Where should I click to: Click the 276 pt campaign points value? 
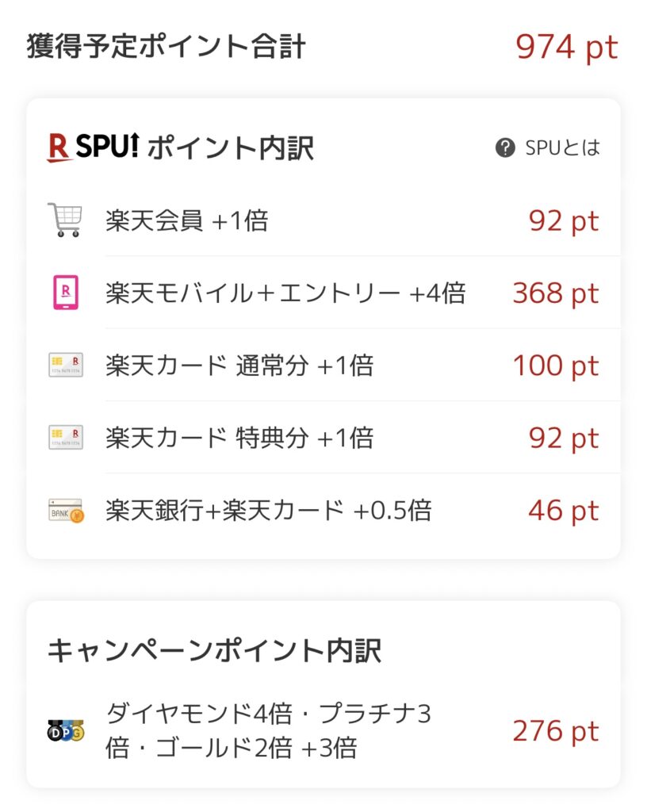click(555, 730)
